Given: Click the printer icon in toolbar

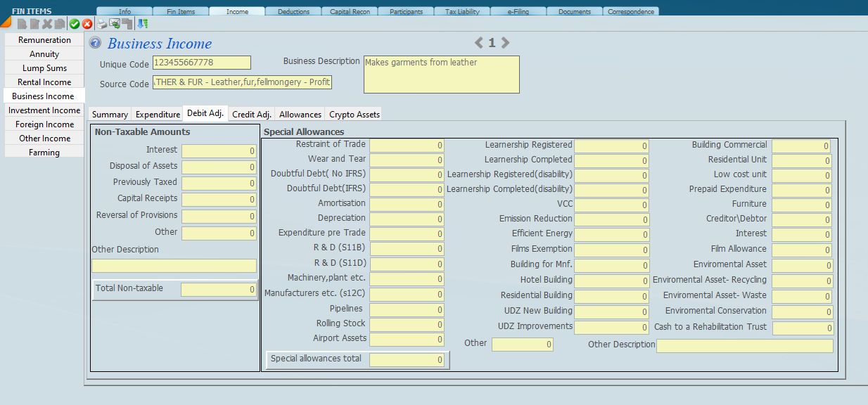Looking at the screenshot, I should click(102, 24).
